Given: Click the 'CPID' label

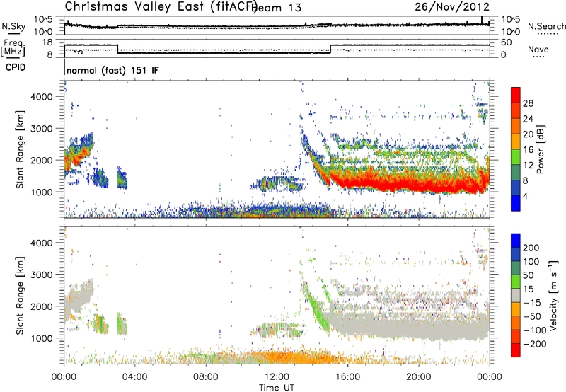Looking at the screenshot, I should pyautogui.click(x=16, y=67).
